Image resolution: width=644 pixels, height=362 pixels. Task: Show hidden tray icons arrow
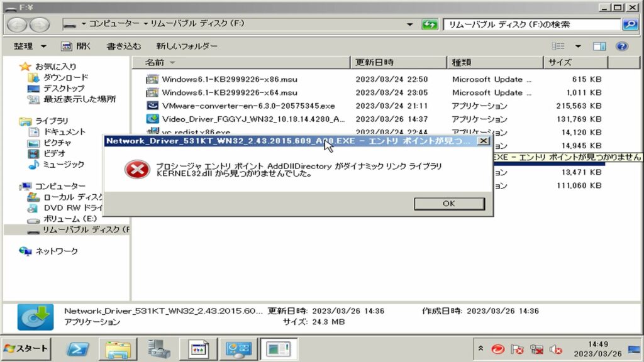click(480, 349)
